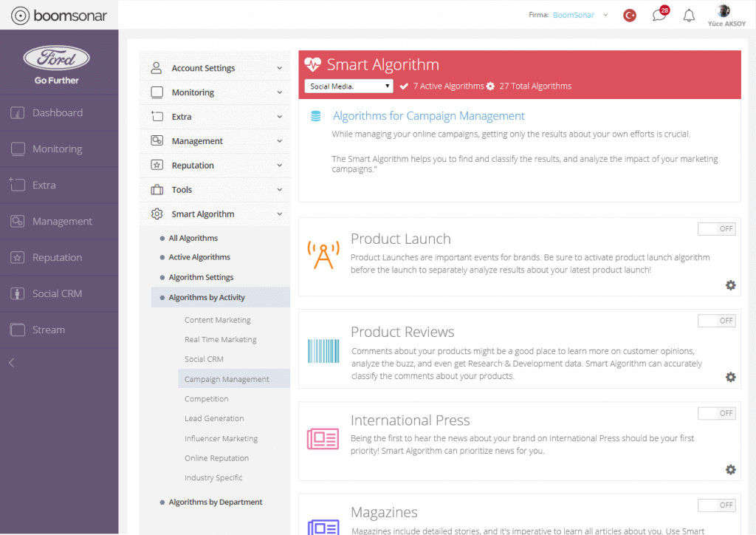Open Reputation in the purple sidebar
756x535 pixels.
coord(59,258)
